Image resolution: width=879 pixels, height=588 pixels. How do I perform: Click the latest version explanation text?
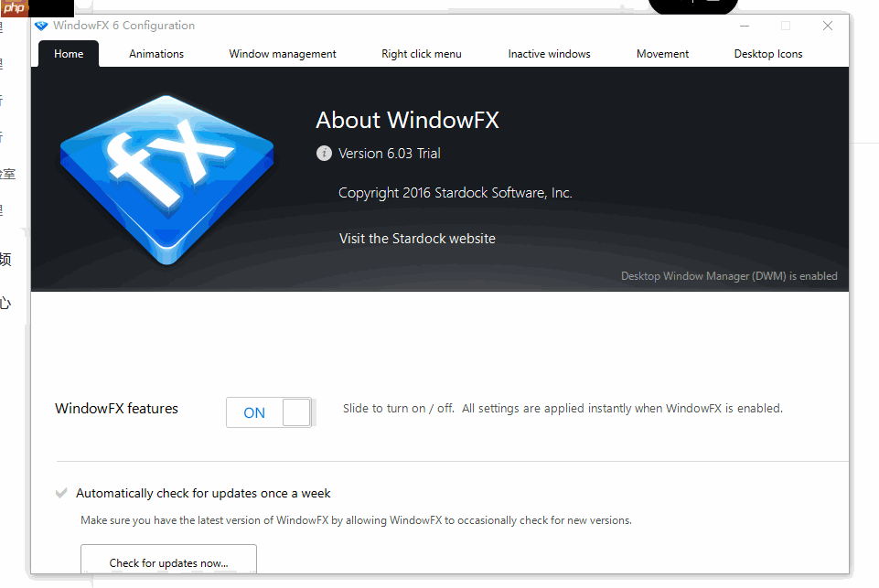[356, 520]
